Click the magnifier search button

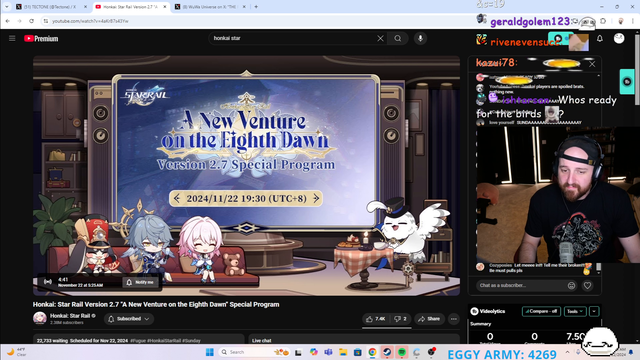[x=398, y=38]
